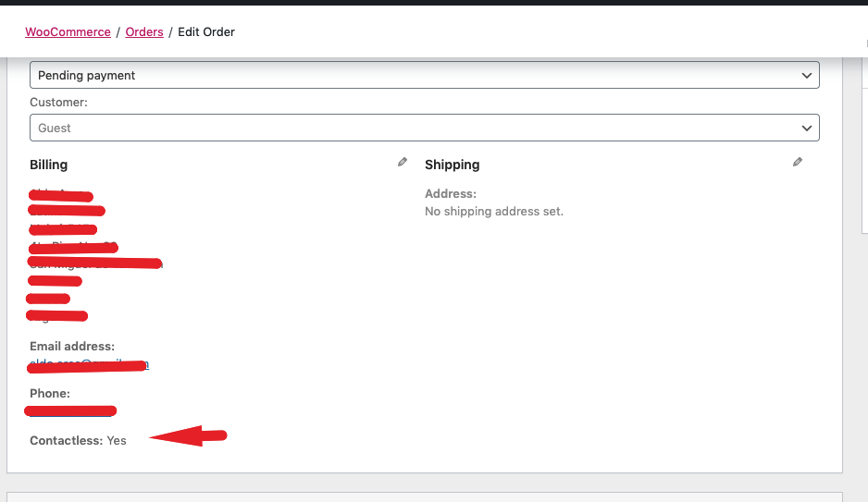Screen dimensions: 868x502
Task: Select the Edit Order breadcrumb text
Action: [206, 32]
